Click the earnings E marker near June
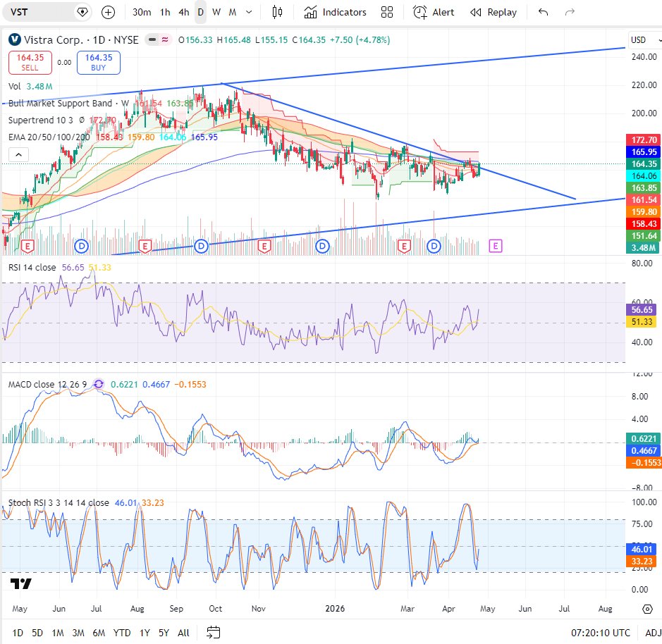662x644 pixels. tap(27, 246)
